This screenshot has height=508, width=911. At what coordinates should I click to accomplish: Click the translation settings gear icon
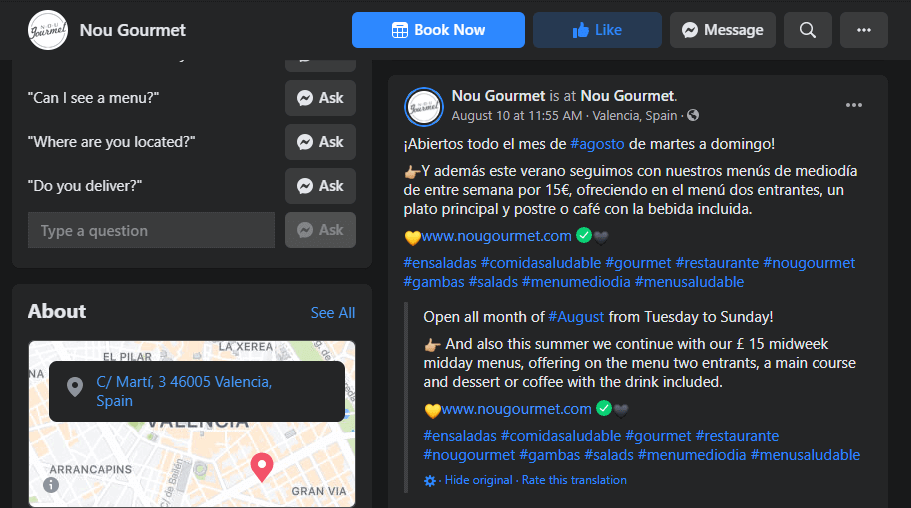coord(430,480)
